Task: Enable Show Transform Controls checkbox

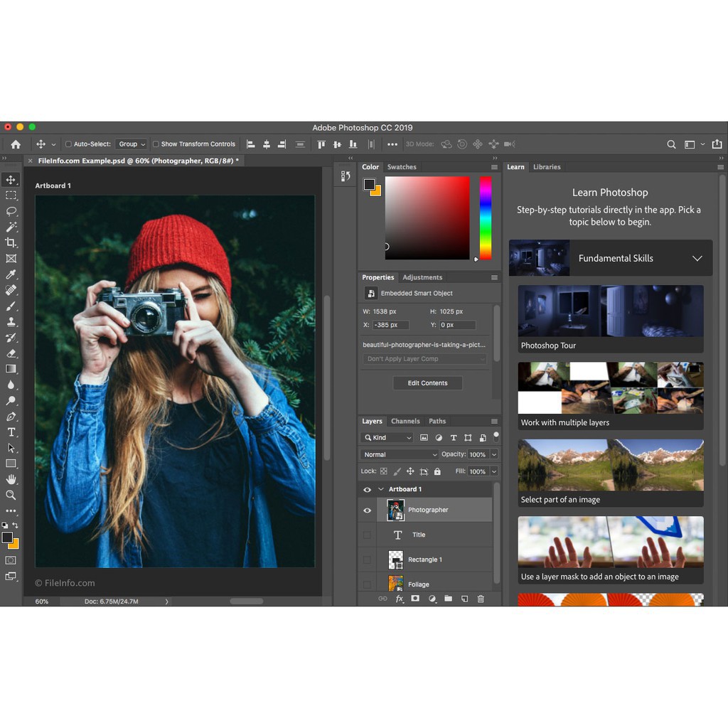Action: click(156, 144)
